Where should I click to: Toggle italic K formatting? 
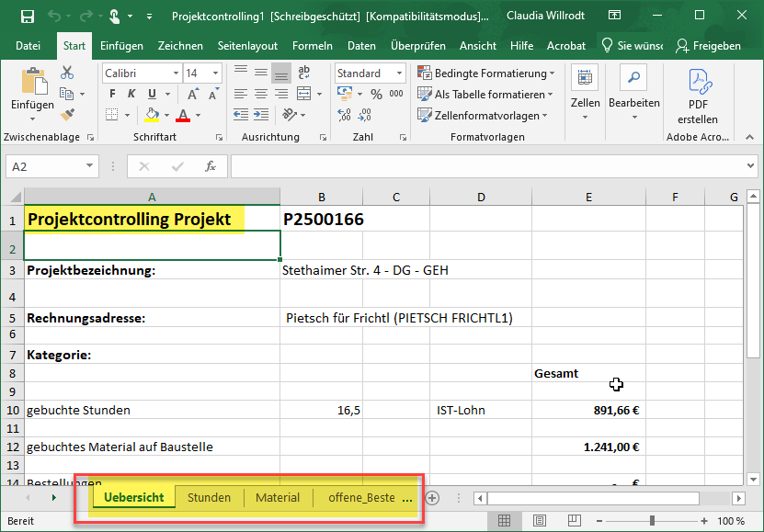[x=131, y=94]
